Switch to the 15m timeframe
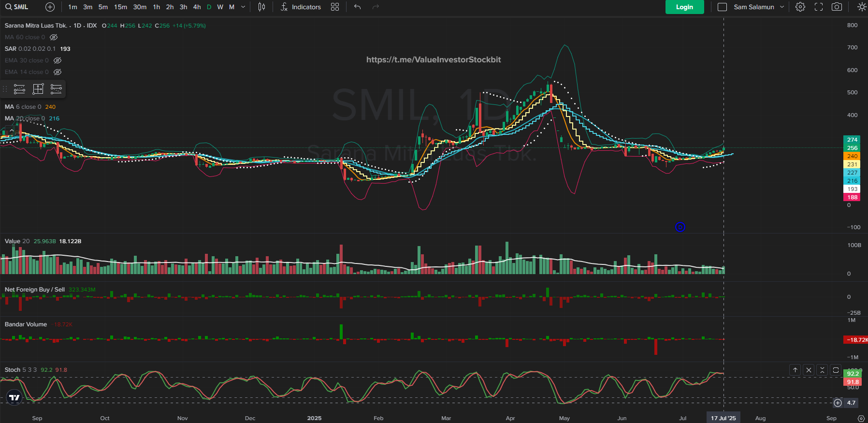The image size is (868, 423). (x=120, y=7)
